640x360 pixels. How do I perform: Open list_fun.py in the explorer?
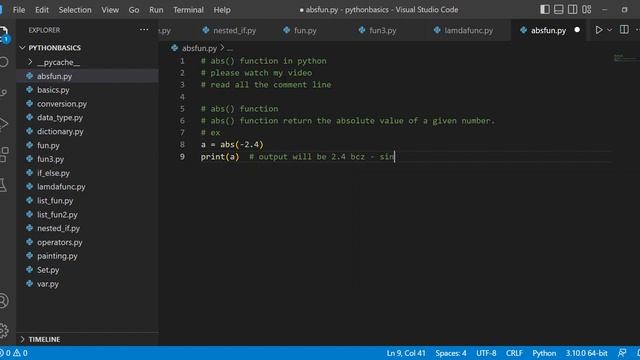point(55,200)
